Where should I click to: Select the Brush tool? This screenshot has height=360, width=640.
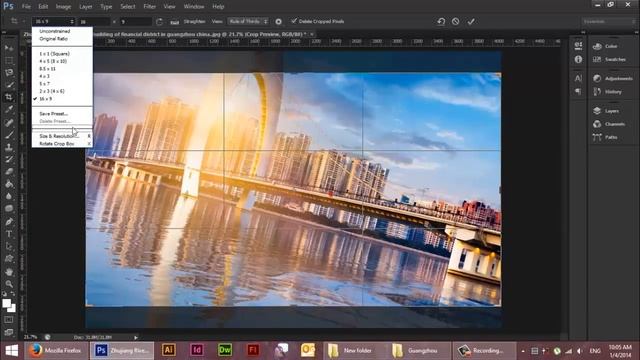[9, 135]
